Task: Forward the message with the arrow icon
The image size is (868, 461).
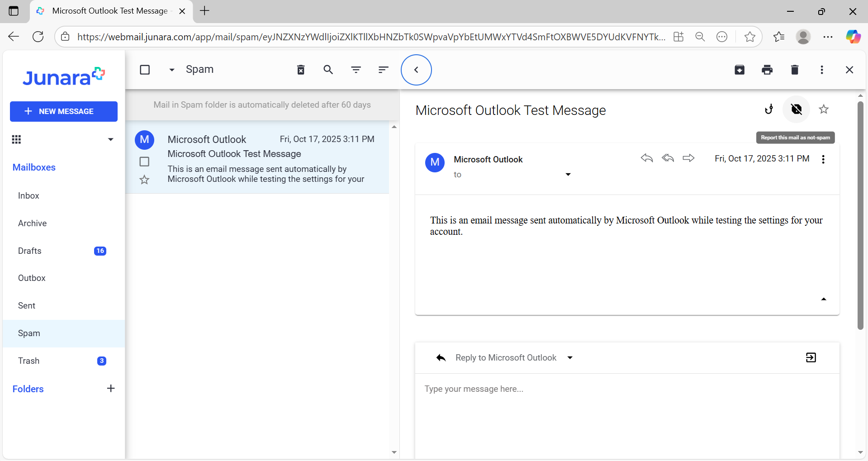Action: point(688,158)
